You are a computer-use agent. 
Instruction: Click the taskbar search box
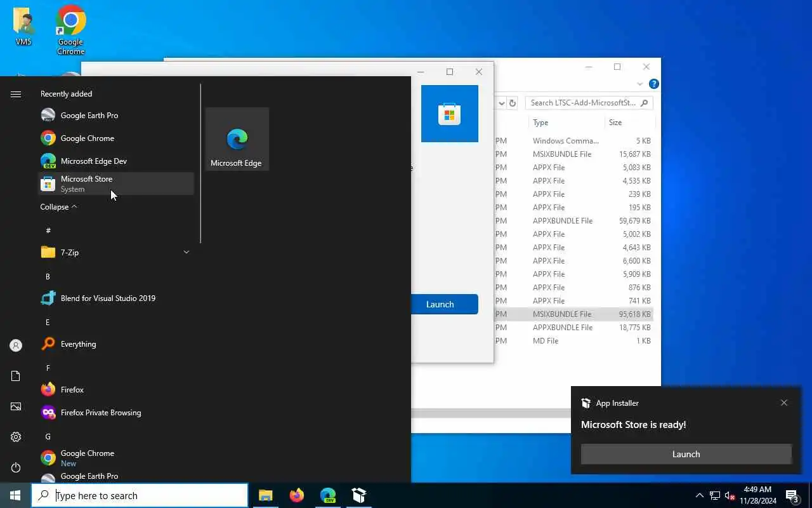tap(140, 495)
